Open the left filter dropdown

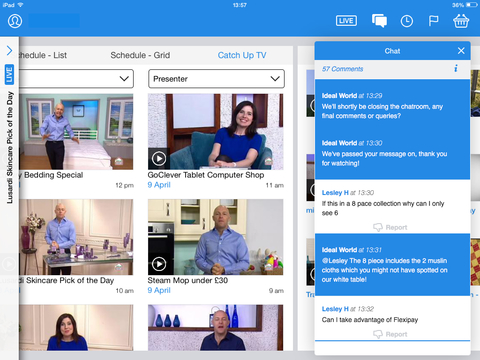tap(76, 79)
